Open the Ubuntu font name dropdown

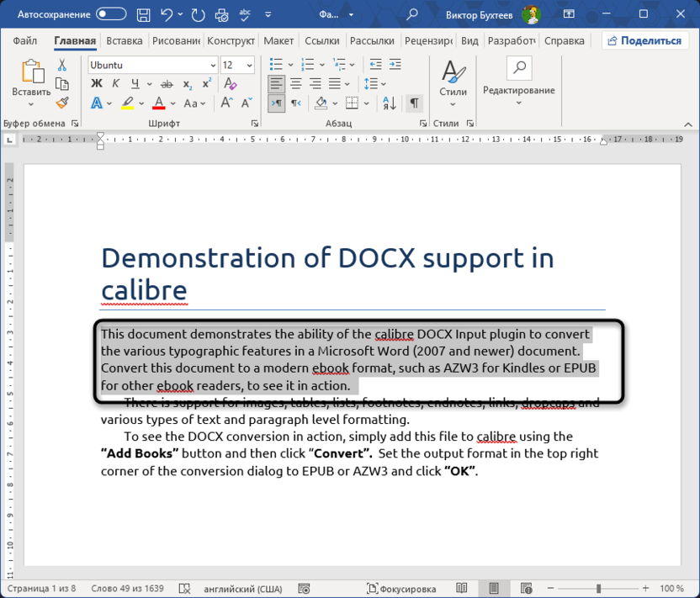coord(213,65)
